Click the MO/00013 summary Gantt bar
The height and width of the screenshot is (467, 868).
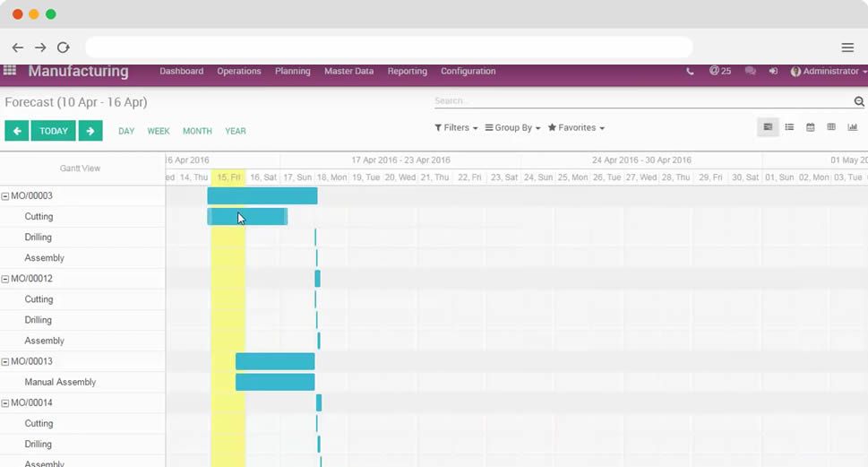pyautogui.click(x=275, y=361)
